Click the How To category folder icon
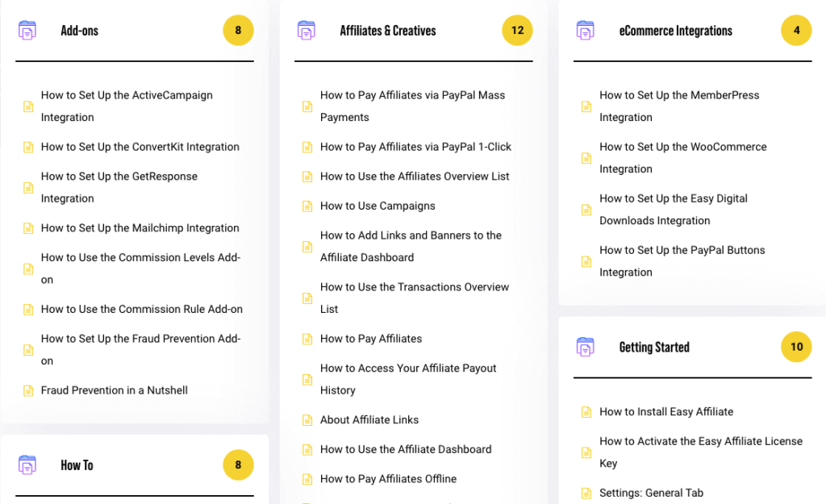 click(x=27, y=464)
